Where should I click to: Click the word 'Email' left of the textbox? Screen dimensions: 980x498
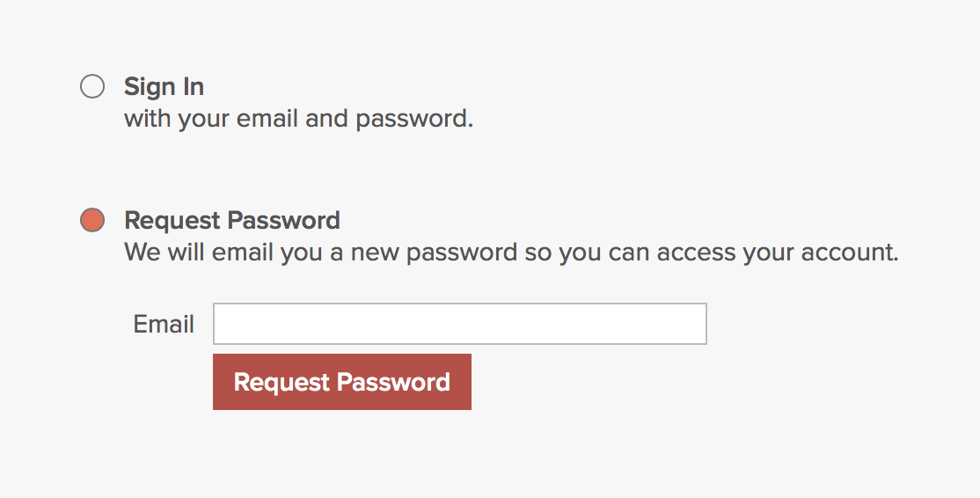pyautogui.click(x=164, y=324)
